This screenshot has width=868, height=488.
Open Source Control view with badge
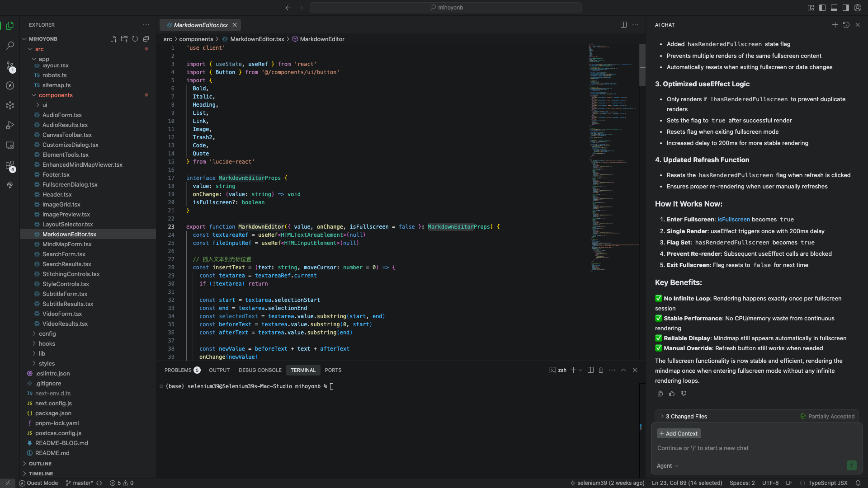[10, 66]
